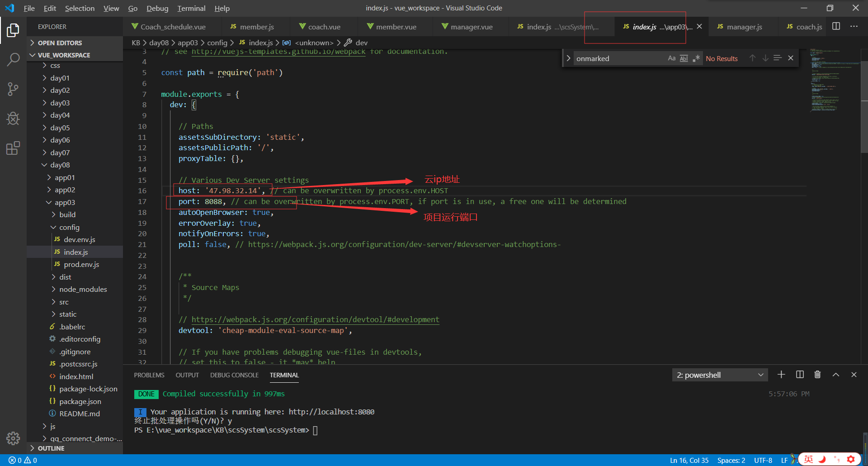This screenshot has width=868, height=466.
Task: Expand the Outline section
Action: point(75,448)
